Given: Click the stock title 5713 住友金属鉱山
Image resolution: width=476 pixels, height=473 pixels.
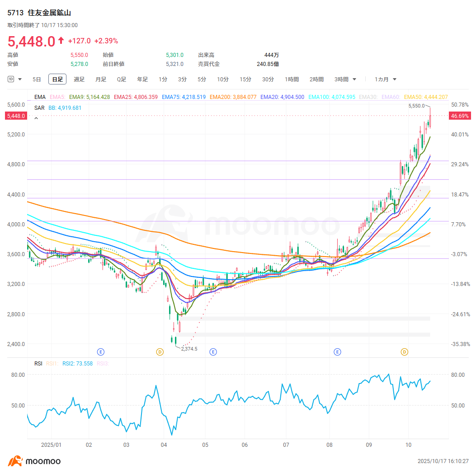Looking at the screenshot, I should tap(39, 13).
